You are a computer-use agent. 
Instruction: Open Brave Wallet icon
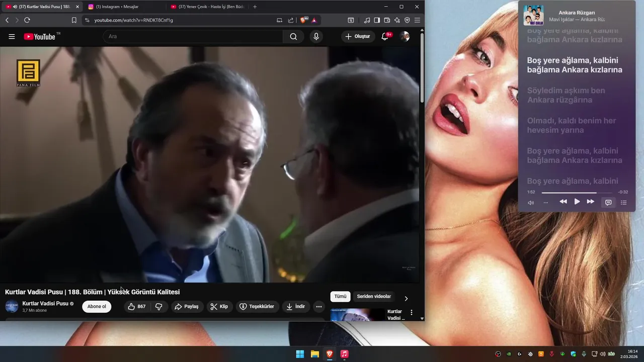(387, 20)
